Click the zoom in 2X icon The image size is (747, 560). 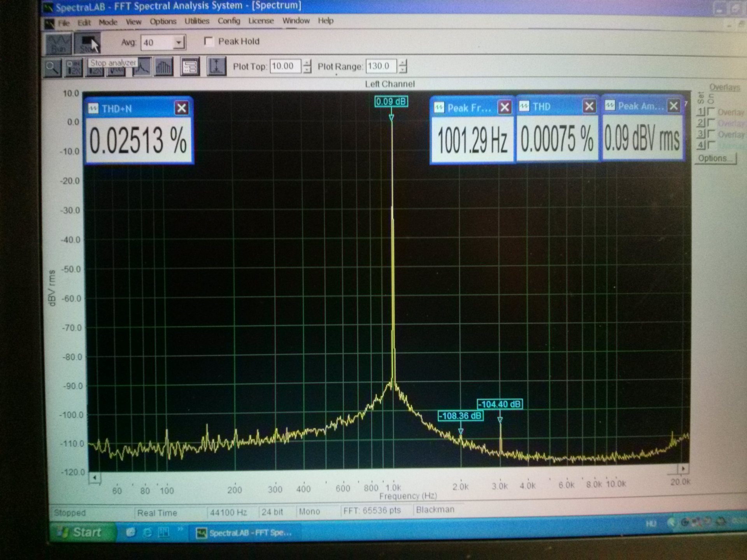click(74, 68)
